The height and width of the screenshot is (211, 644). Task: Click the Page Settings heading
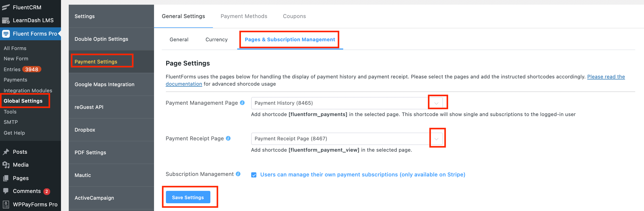pyautogui.click(x=188, y=63)
